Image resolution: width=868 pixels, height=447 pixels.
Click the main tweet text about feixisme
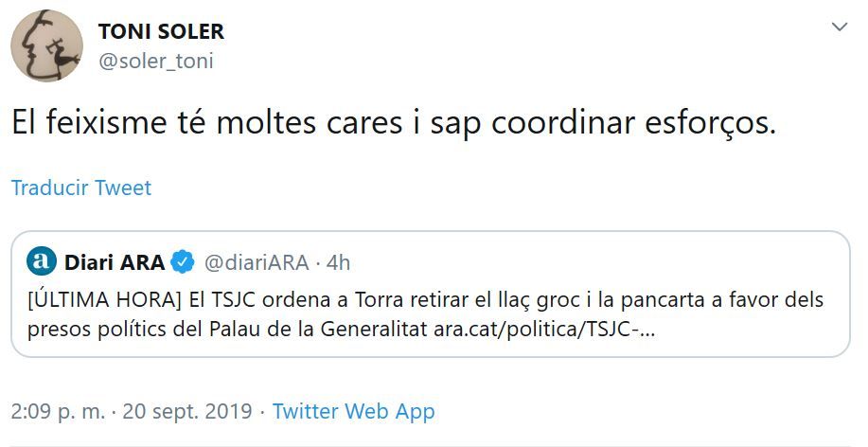(x=393, y=124)
